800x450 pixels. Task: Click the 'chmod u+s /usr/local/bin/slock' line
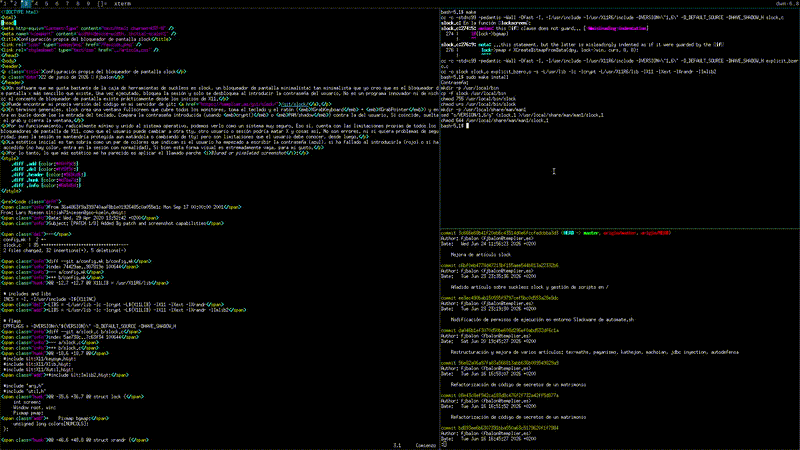pos(479,104)
